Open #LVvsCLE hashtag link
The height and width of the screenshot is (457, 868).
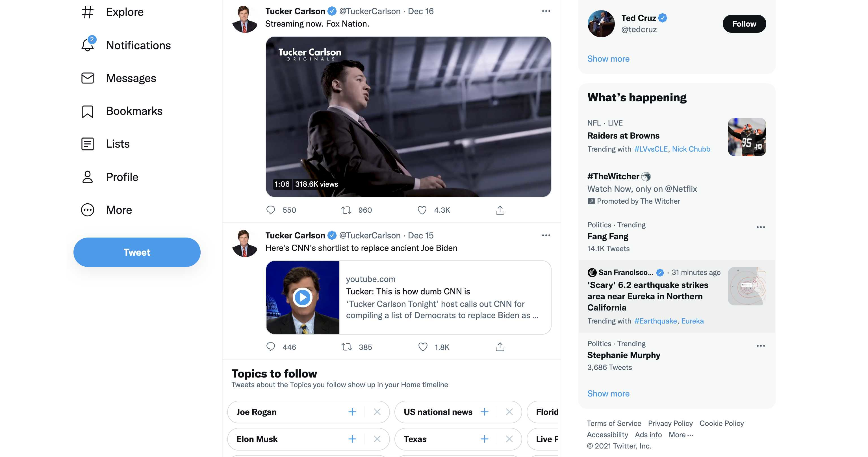pos(651,149)
